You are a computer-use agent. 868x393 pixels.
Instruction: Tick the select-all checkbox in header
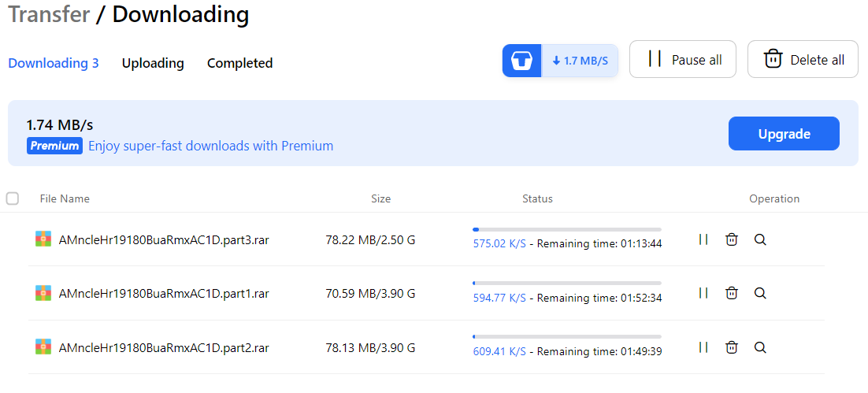click(13, 198)
